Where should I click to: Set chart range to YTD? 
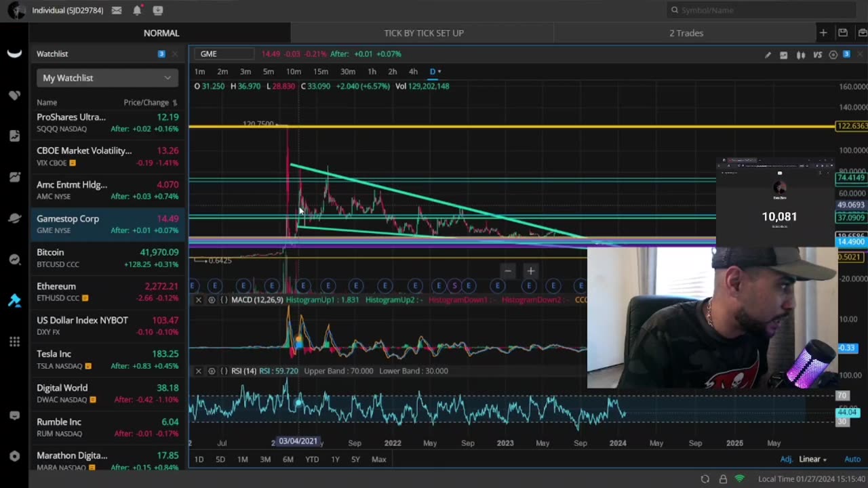pyautogui.click(x=312, y=459)
